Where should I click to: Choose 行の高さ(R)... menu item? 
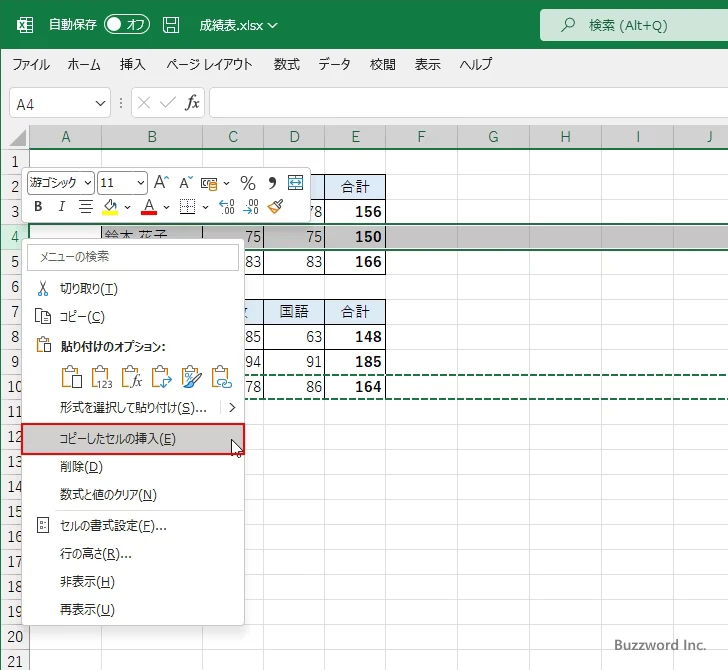pos(133,553)
